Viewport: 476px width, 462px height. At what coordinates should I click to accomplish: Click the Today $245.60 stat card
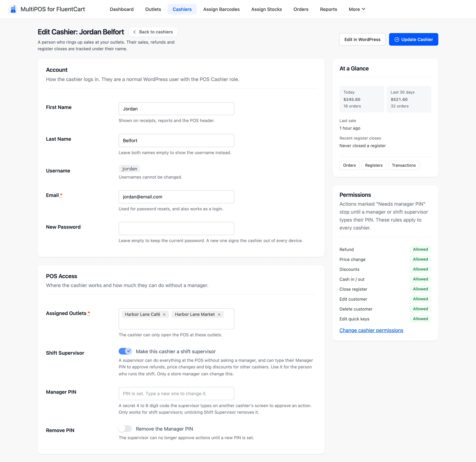[x=362, y=99]
